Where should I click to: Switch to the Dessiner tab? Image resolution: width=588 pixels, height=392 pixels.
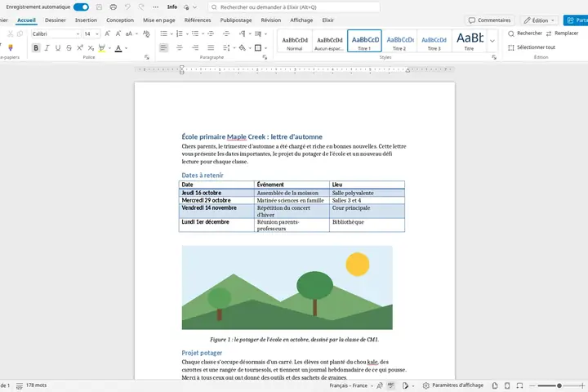tap(56, 20)
